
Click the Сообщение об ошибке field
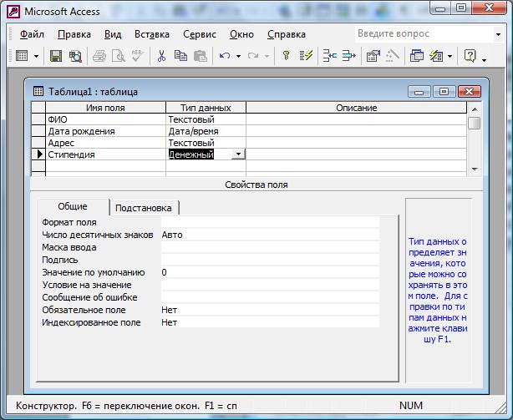click(x=270, y=297)
